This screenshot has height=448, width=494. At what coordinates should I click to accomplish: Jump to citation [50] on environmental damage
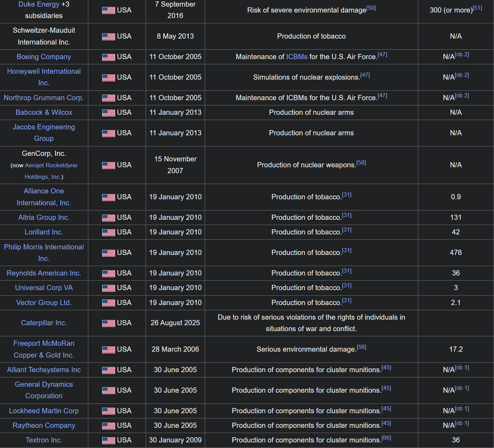371,8
